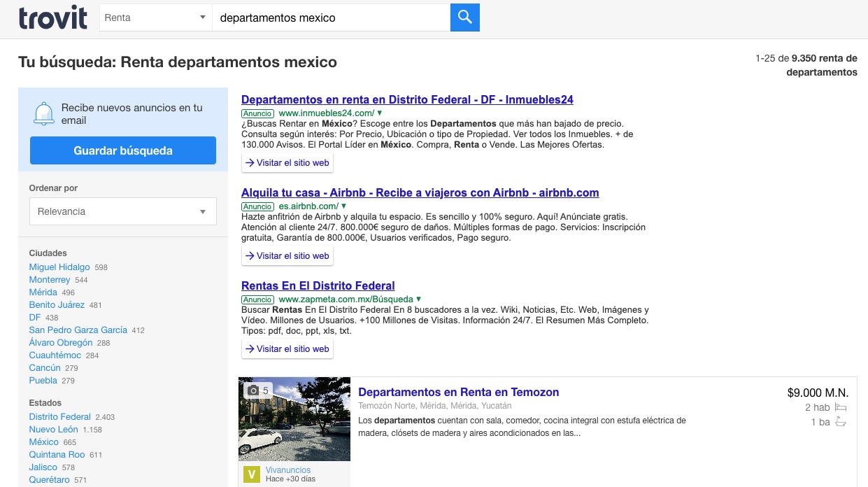
Task: Click the magnifier search button
Action: pyautogui.click(x=465, y=17)
